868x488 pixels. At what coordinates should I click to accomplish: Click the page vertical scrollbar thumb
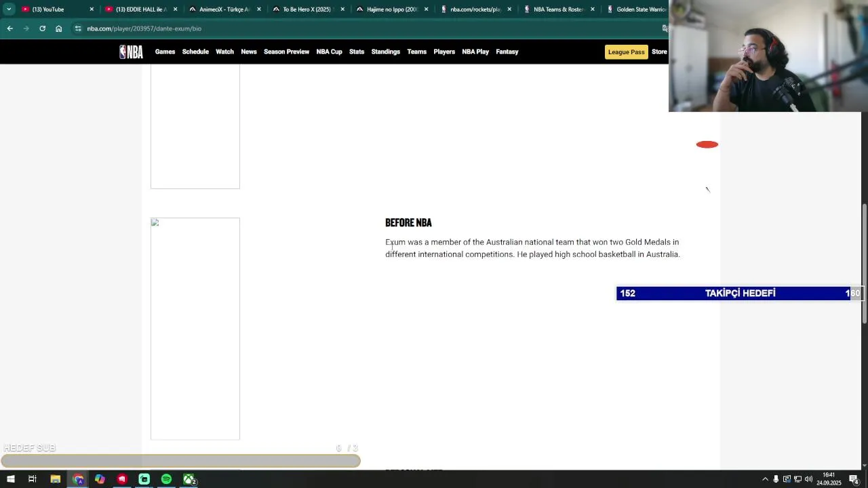coord(864,263)
